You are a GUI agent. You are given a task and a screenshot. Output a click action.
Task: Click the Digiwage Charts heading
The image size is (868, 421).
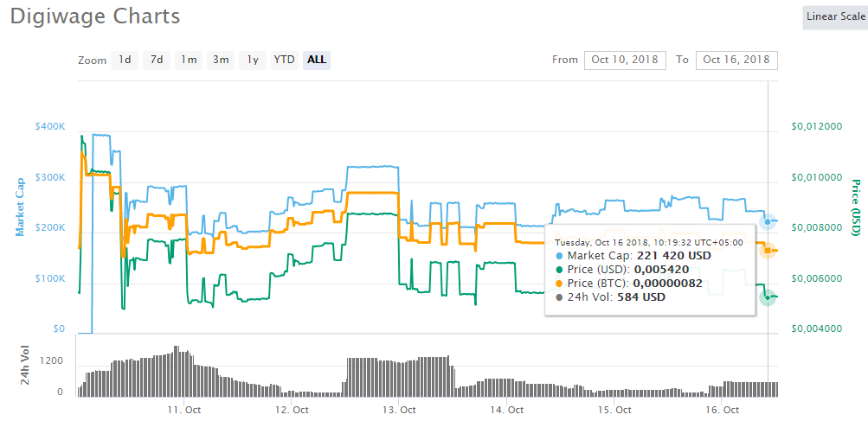[95, 16]
